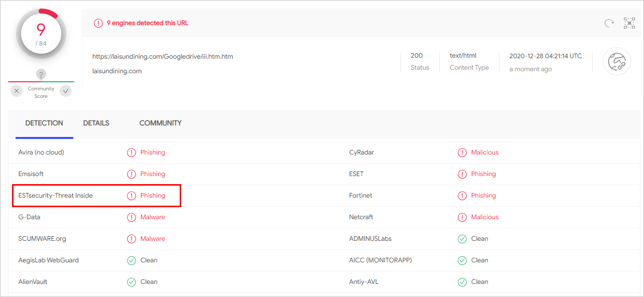Click '9 engines detected this URL' message
The height and width of the screenshot is (297, 644).
click(x=148, y=23)
